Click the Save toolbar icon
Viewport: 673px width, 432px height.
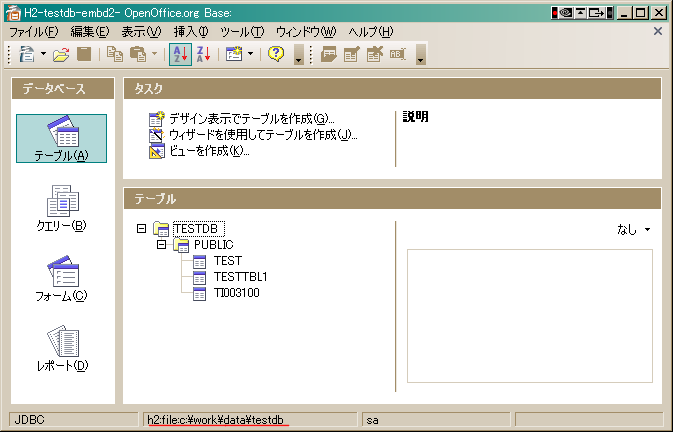(x=84, y=54)
